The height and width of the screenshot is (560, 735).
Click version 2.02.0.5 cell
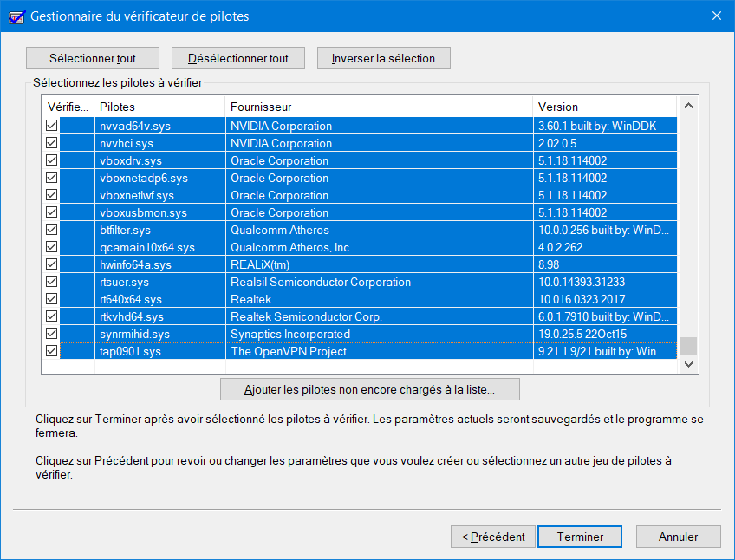click(605, 143)
